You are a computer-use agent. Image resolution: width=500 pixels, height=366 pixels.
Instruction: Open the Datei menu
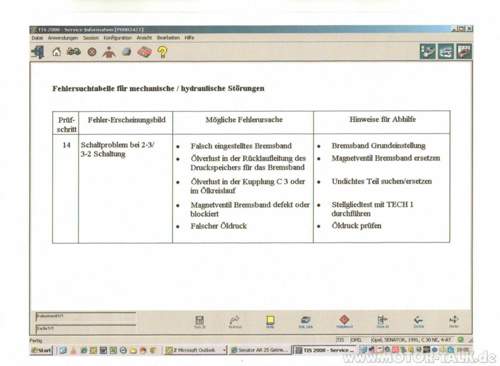(37, 38)
